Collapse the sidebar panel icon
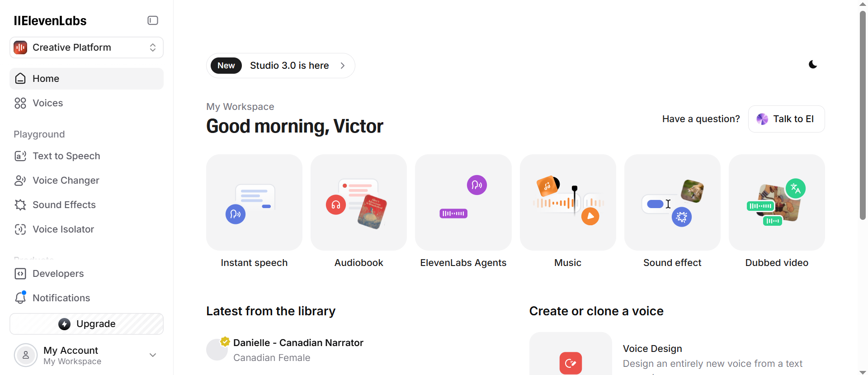Screen dimensions: 868x375 point(153,20)
